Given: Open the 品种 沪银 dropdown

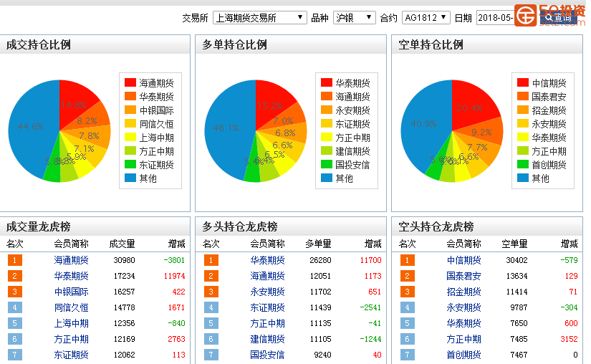Looking at the screenshot, I should point(354,18).
